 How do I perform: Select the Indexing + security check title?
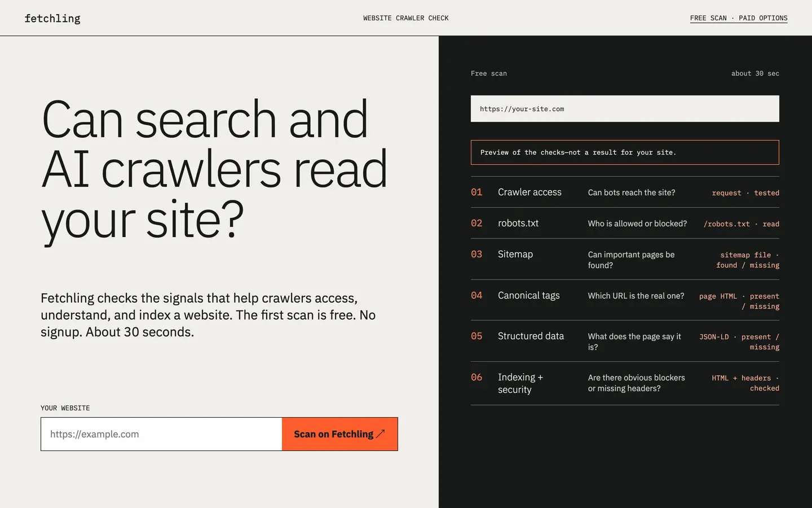(520, 383)
